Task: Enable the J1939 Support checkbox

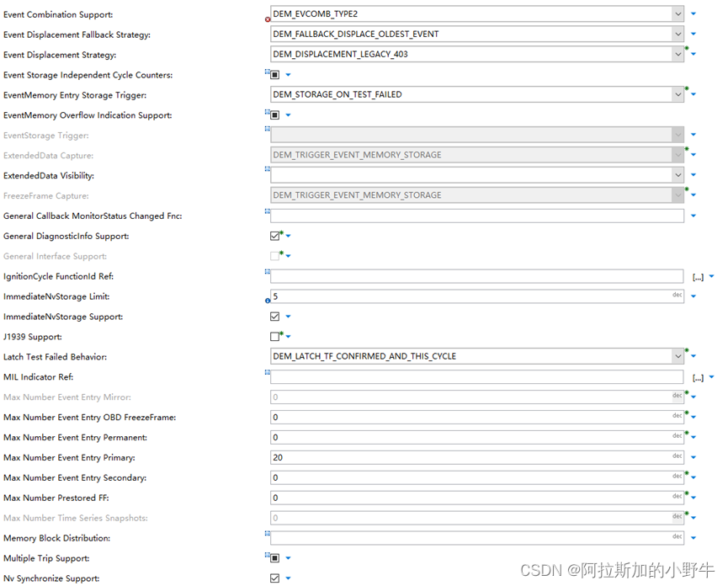Action: [x=274, y=336]
